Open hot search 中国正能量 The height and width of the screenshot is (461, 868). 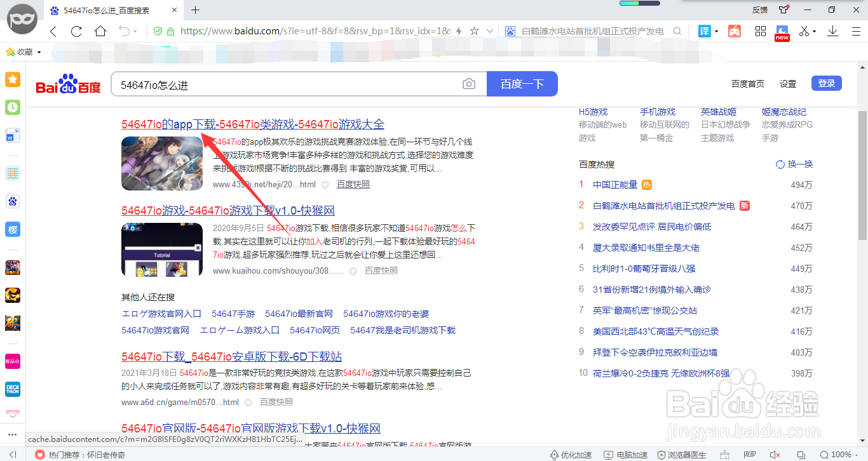point(615,185)
